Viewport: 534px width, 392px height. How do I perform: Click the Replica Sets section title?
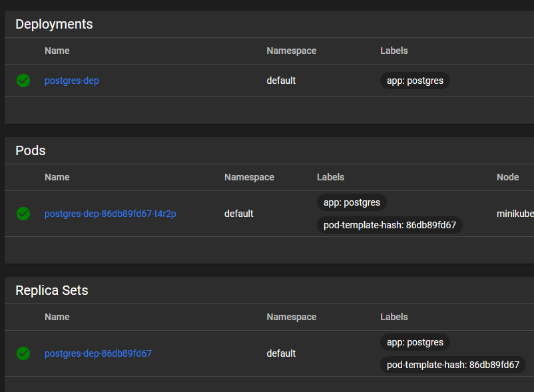[52, 290]
